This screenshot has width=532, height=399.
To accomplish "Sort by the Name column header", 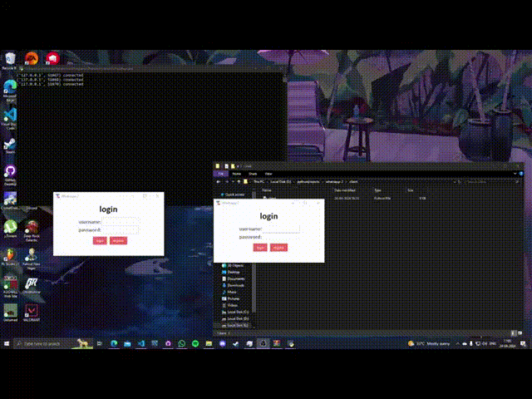I will tap(267, 190).
